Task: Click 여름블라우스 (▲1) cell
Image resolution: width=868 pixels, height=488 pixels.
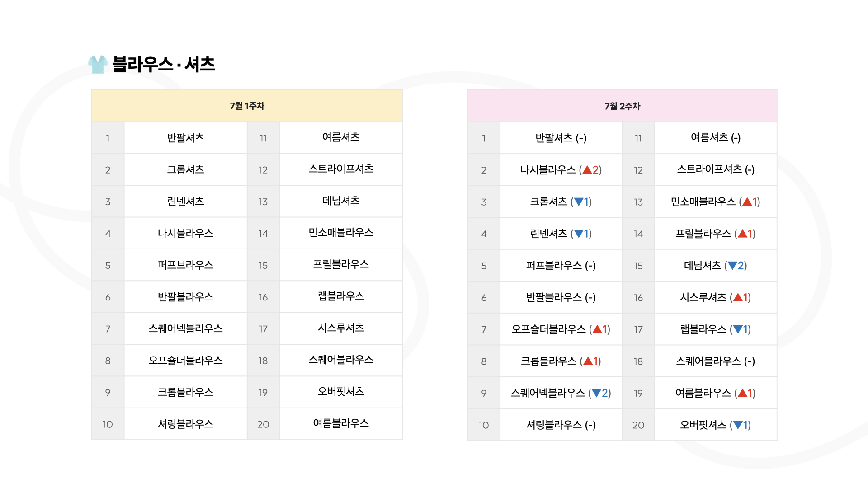Action: click(716, 393)
